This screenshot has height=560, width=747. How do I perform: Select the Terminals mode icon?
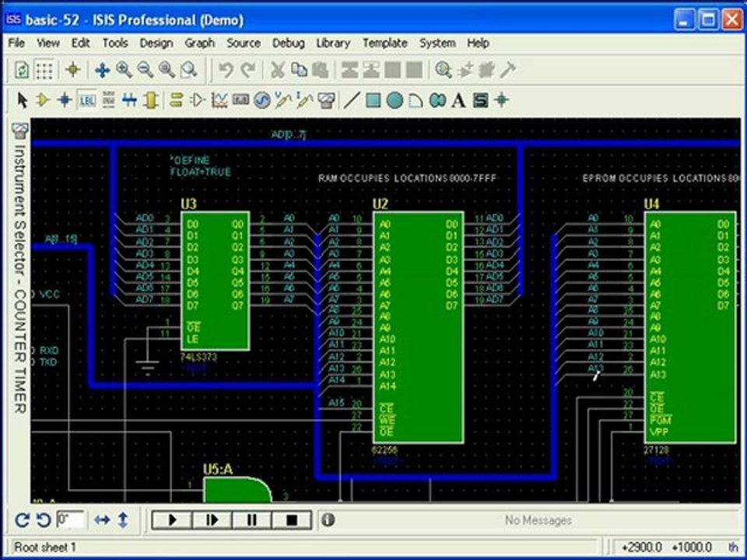(x=176, y=100)
